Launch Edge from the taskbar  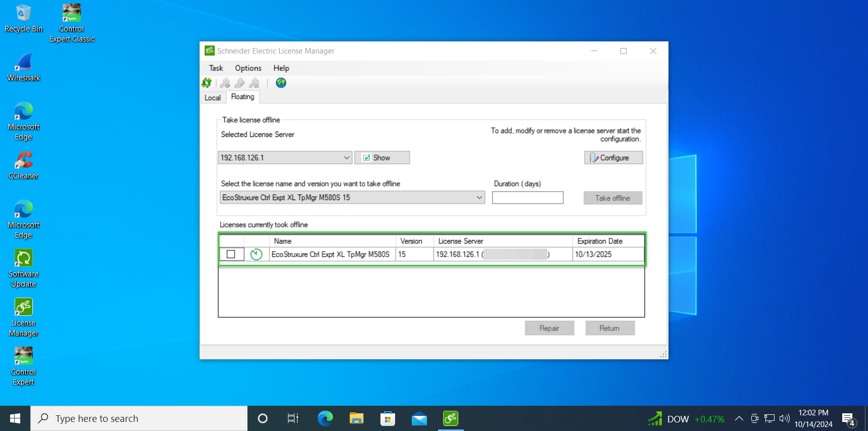325,418
